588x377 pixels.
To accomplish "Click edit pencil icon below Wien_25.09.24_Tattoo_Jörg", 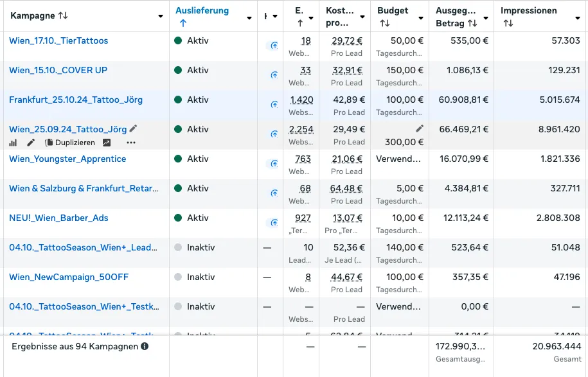I will (x=30, y=143).
